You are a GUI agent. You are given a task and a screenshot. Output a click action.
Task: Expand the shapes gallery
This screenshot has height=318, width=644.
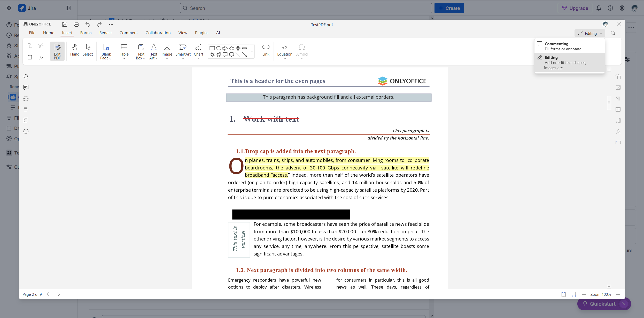252,51
